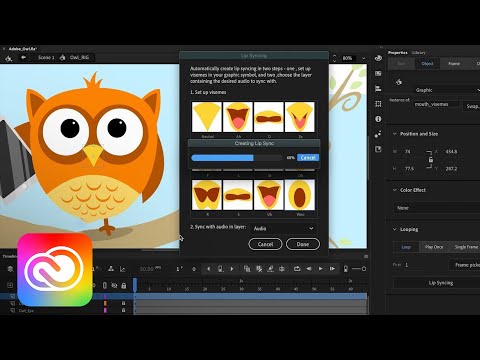
Task: Open the transform panel icon in side dock
Action: tap(378, 104)
